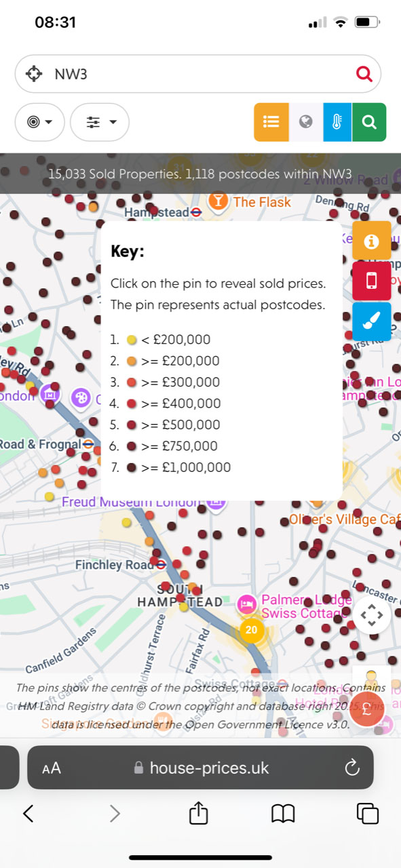Tap the red mobile phone icon
Image resolution: width=401 pixels, height=868 pixels.
pos(372,281)
